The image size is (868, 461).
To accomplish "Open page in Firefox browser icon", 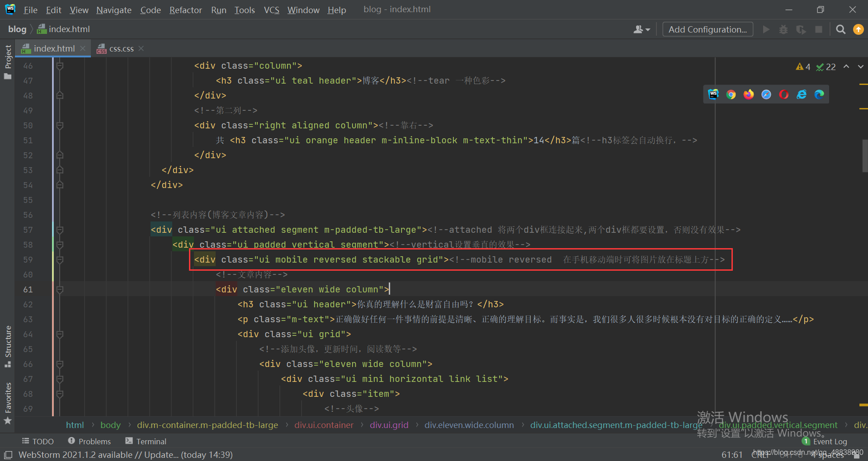I will (749, 94).
